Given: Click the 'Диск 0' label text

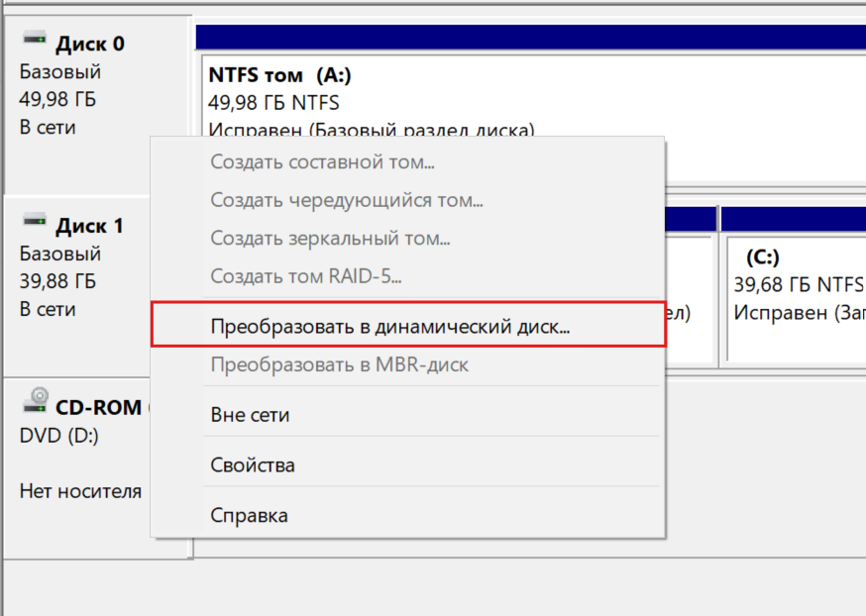Looking at the screenshot, I should (x=89, y=44).
